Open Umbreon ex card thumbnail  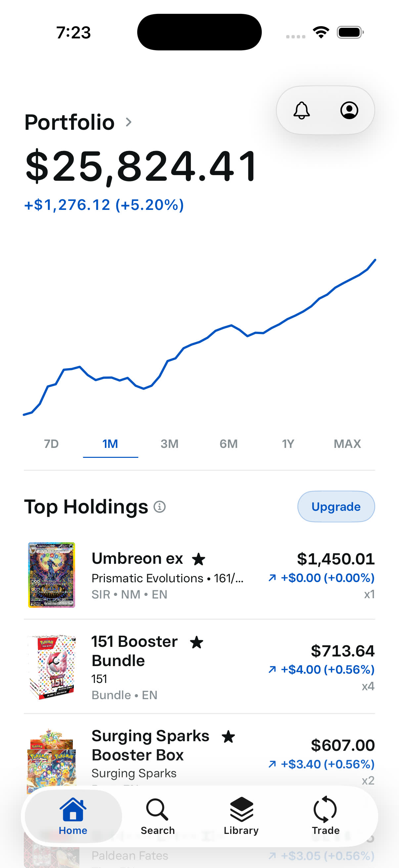52,575
